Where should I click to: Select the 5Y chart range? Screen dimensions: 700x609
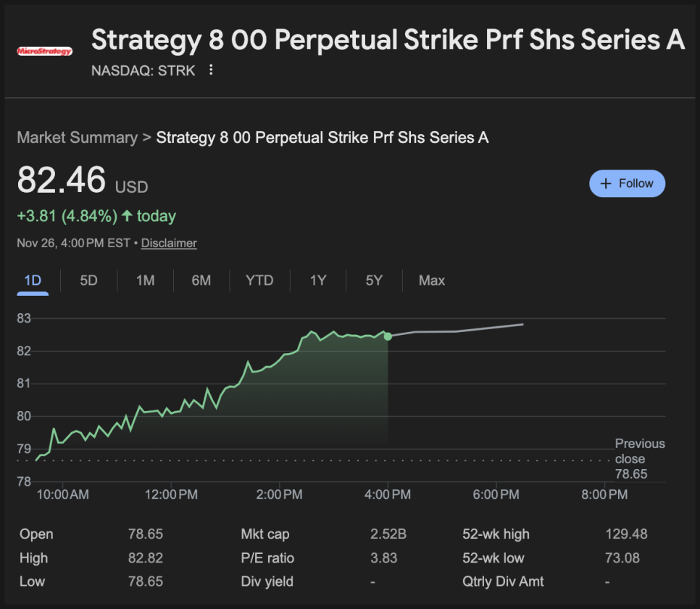pos(374,281)
